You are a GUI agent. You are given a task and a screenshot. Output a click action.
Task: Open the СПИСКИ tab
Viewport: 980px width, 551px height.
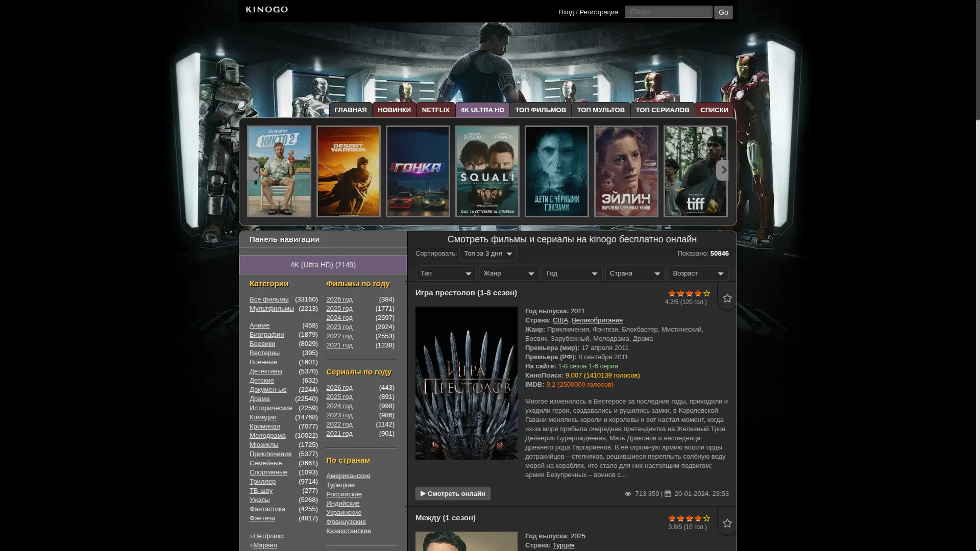[x=714, y=110]
